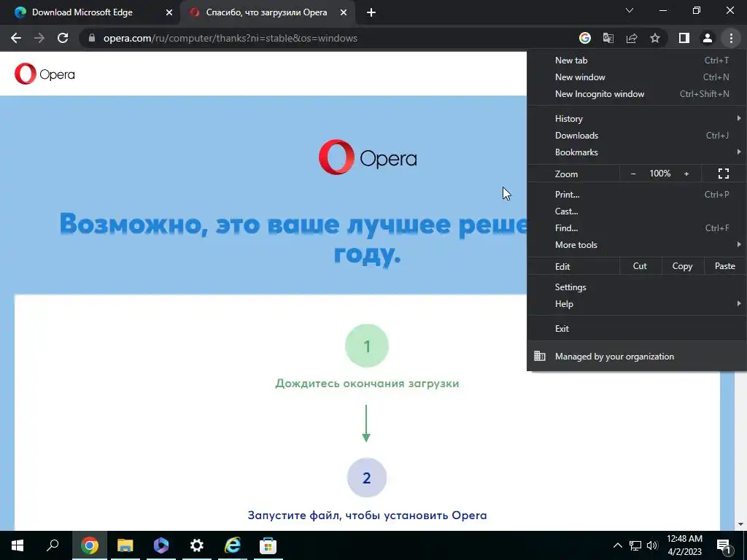
Task: Choose New tab from the menu
Action: [636, 61]
